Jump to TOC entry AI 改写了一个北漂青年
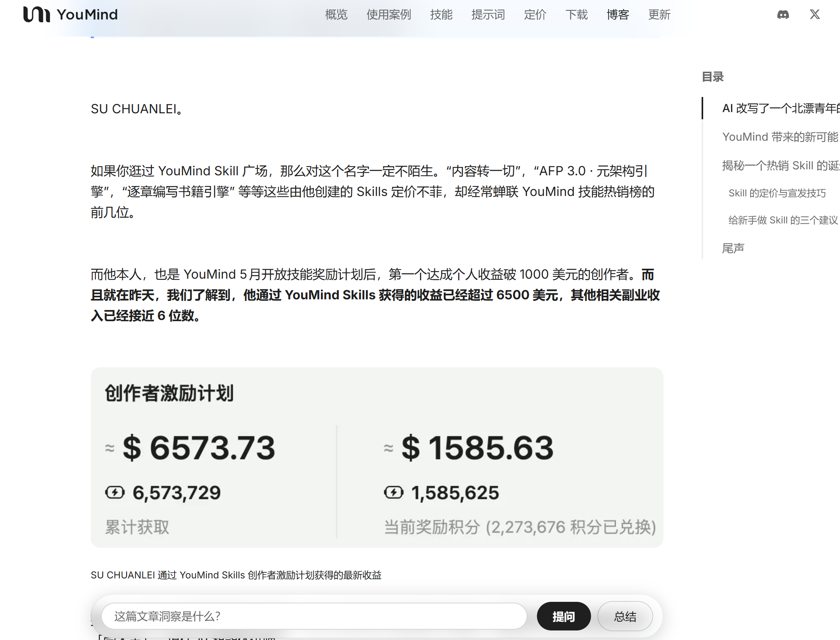840x640 pixels. [781, 108]
